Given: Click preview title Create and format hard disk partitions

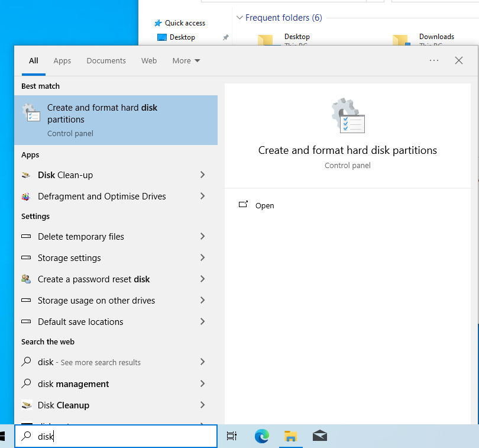Looking at the screenshot, I should (348, 150).
